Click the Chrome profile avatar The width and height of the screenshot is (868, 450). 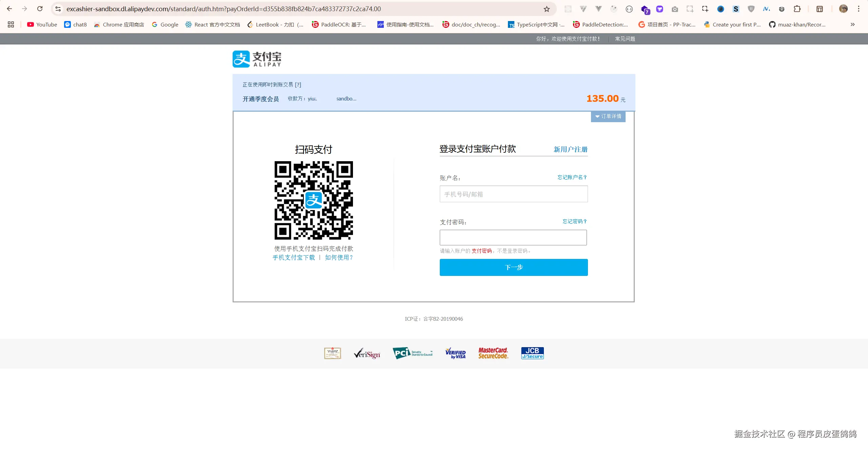point(844,9)
